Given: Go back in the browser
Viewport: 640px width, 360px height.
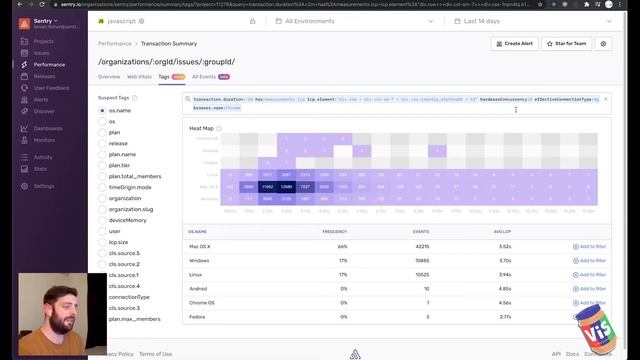Looking at the screenshot, I should click(20, 4).
